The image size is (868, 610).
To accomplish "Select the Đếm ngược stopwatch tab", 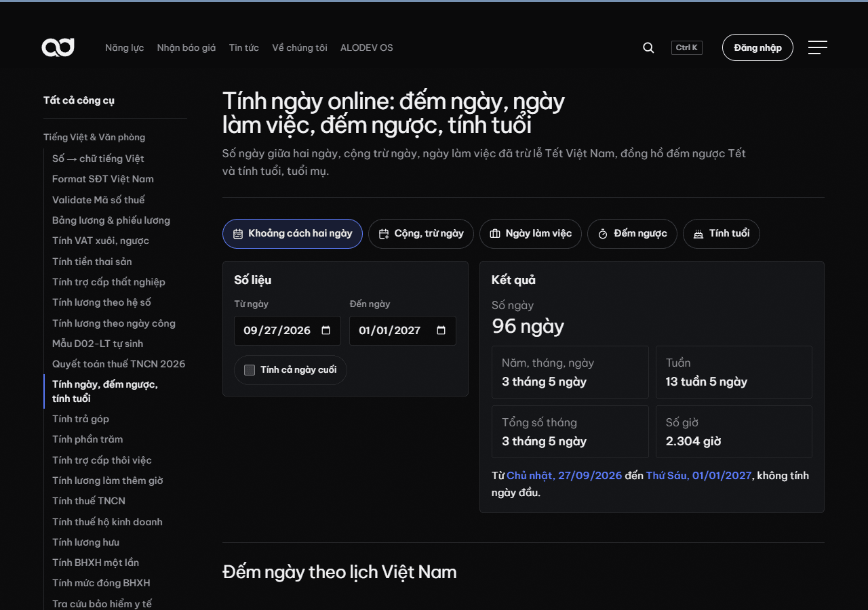I will (x=632, y=234).
